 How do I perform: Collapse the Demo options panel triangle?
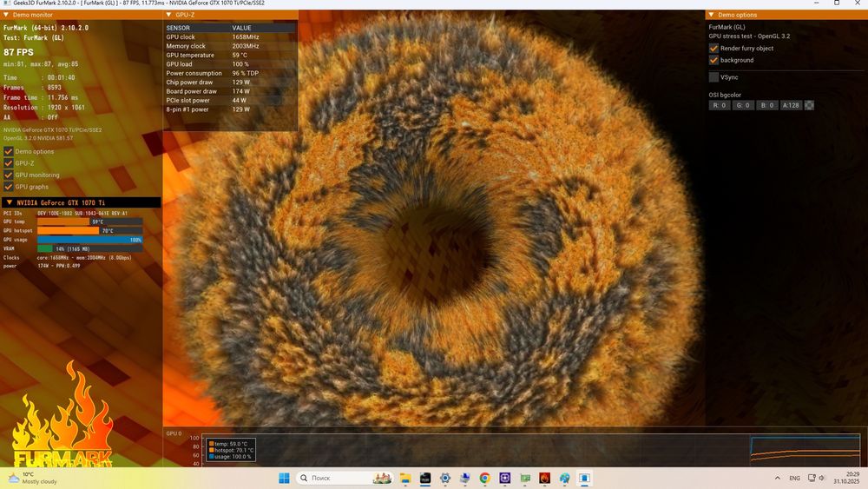pos(712,15)
